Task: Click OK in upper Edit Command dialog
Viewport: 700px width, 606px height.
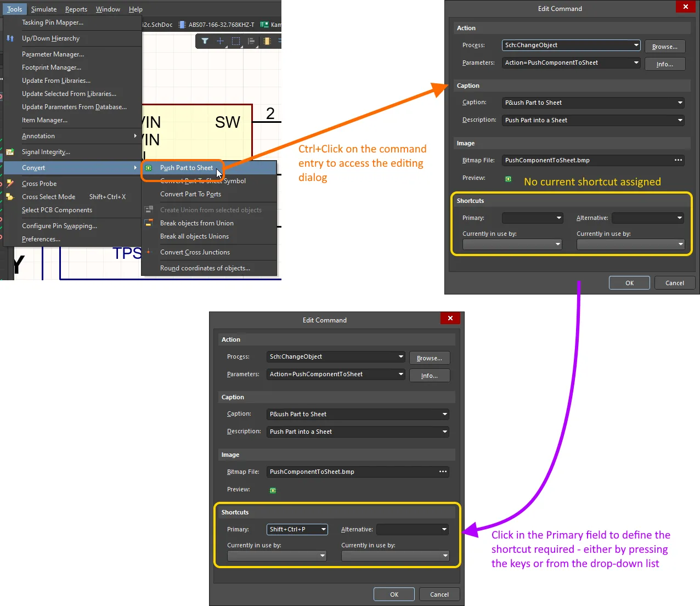Action: [x=629, y=283]
